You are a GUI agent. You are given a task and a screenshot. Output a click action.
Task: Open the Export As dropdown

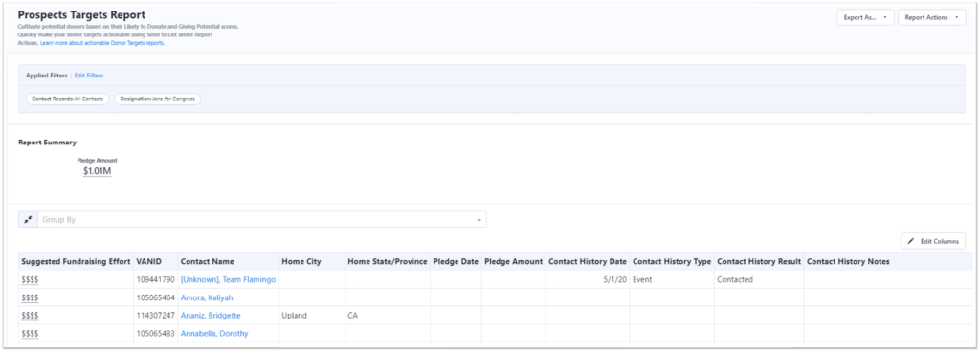pos(865,17)
